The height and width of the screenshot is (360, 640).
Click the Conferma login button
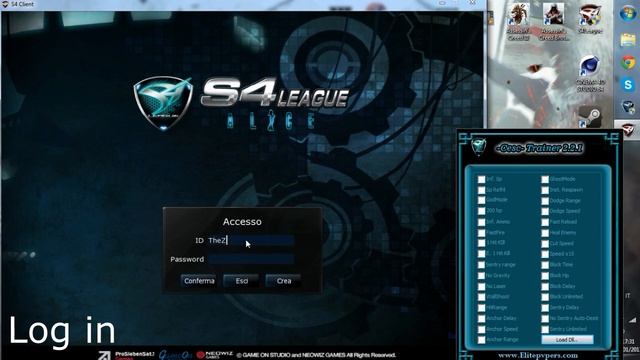pyautogui.click(x=199, y=281)
